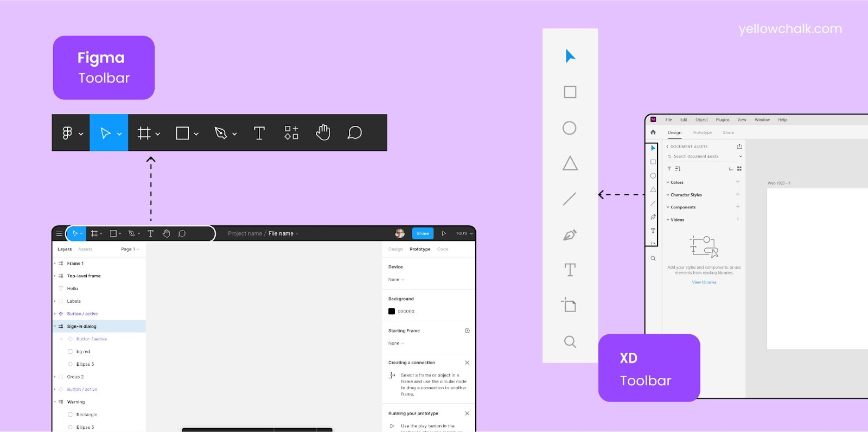Open the Page 1 dropdown in the Layers panel

(x=130, y=249)
